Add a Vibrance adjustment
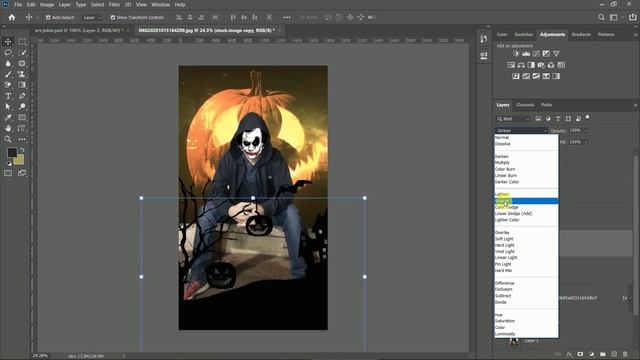This screenshot has height=360, width=640. (x=556, y=53)
